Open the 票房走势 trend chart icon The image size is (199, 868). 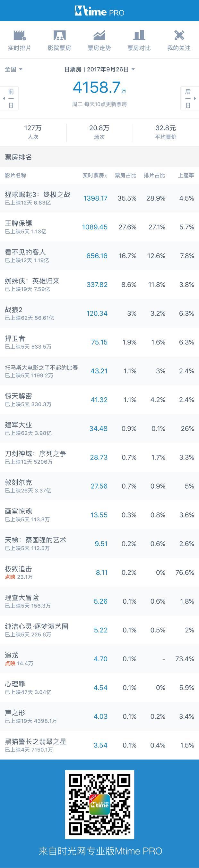[99, 35]
